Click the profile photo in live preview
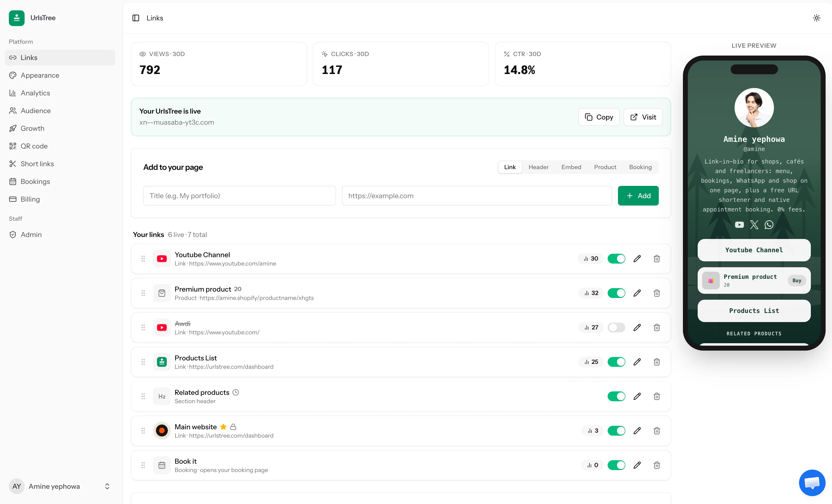832x504 pixels. click(x=754, y=108)
